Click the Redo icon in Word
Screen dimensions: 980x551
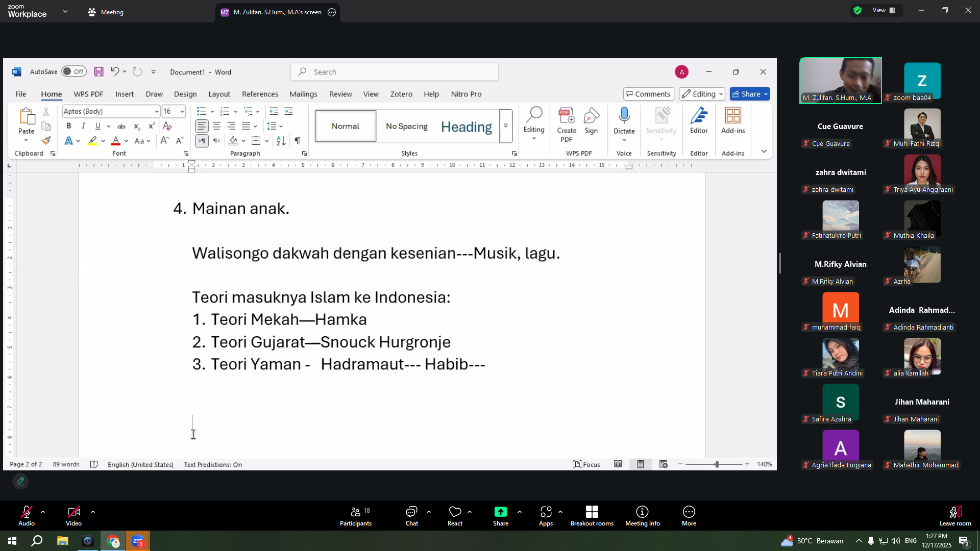coord(137,72)
